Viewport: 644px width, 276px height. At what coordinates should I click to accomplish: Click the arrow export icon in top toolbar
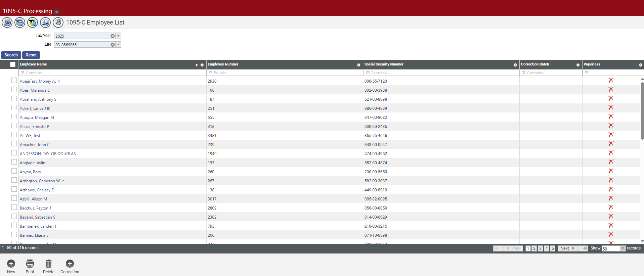[x=58, y=22]
